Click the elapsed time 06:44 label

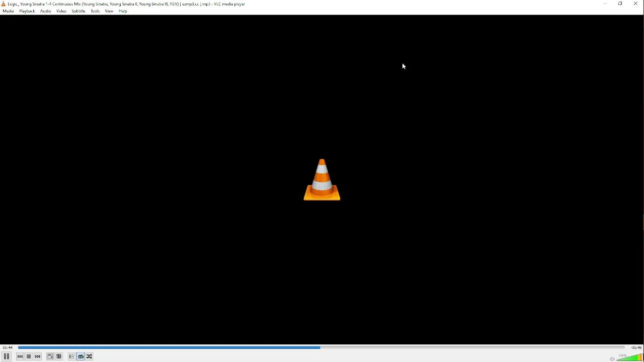tap(8, 347)
